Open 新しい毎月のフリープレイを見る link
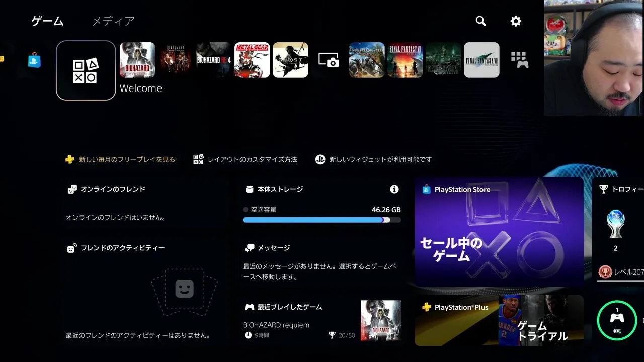This screenshot has width=644, height=362. click(x=120, y=159)
